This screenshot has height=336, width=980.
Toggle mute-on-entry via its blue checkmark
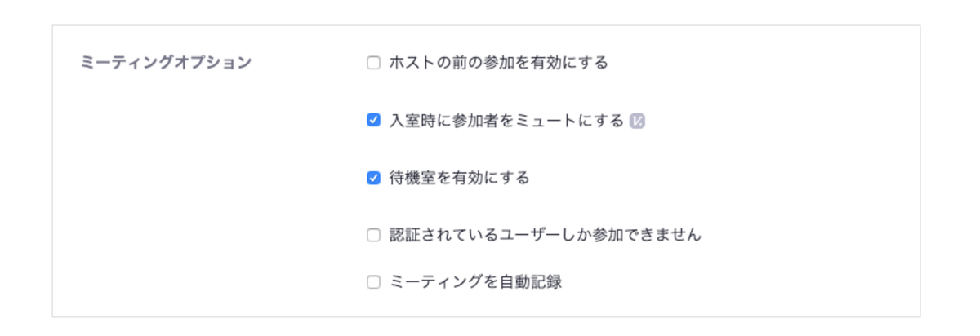pos(373,121)
